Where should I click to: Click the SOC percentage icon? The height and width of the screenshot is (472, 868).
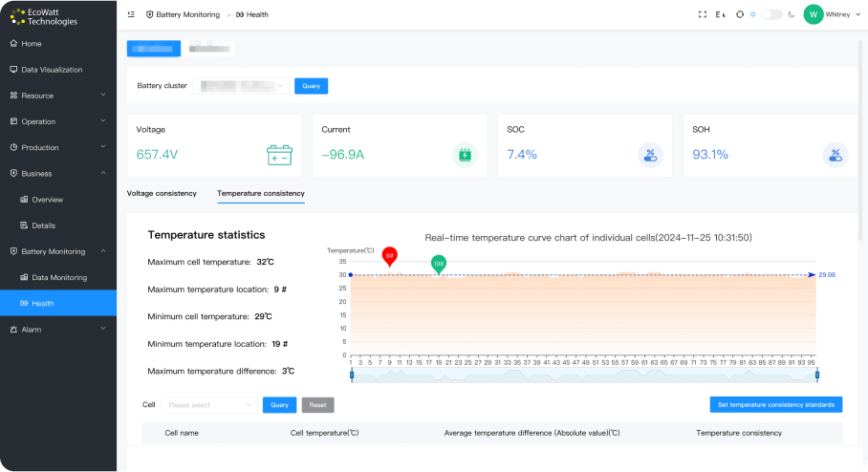coord(649,155)
